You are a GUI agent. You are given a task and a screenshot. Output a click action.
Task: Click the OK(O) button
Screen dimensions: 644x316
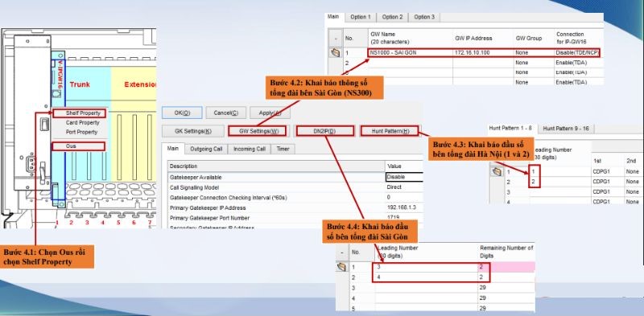pyautogui.click(x=182, y=113)
